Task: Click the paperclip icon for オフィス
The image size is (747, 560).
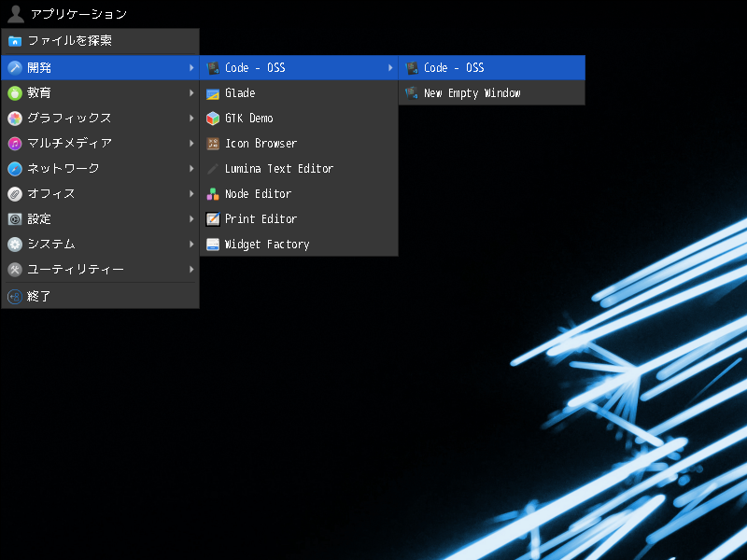Action: (15, 194)
